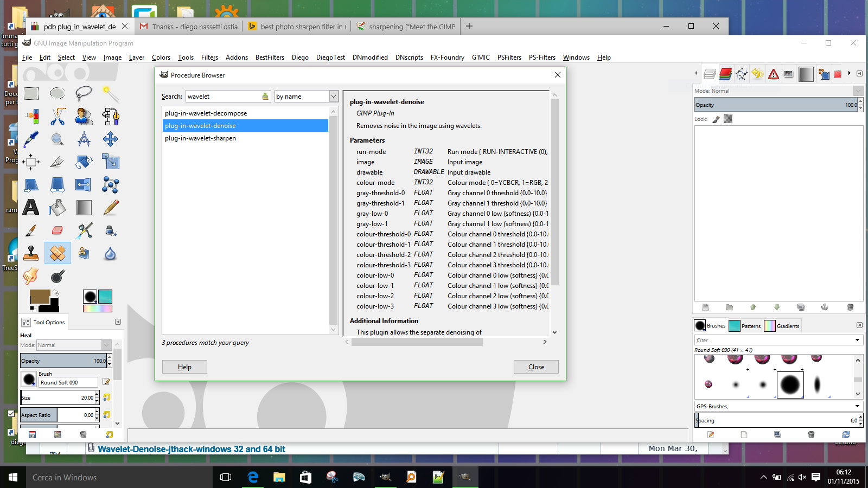Click foreground brown color swatch
The image size is (868, 488).
click(x=40, y=297)
